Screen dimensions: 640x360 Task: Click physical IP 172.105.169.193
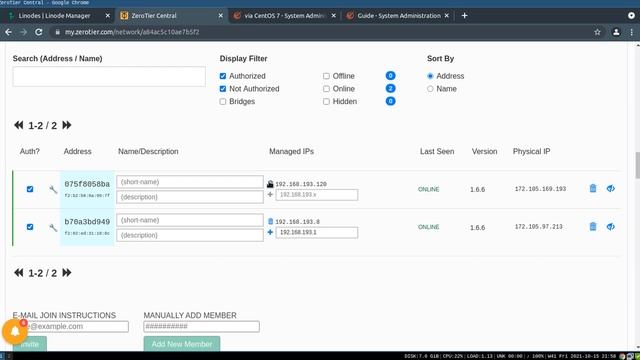(540, 189)
